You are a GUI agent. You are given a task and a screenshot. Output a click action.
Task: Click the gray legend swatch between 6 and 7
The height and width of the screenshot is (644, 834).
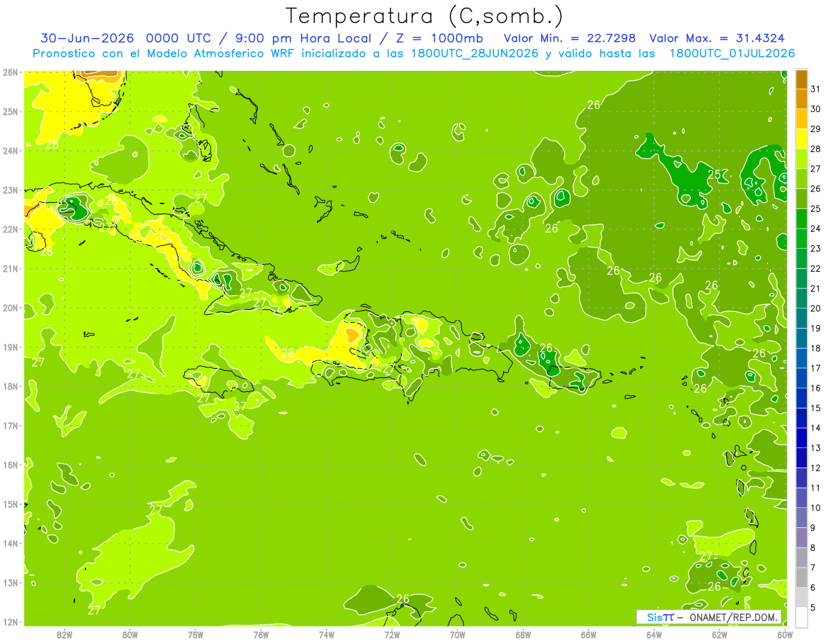(801, 578)
